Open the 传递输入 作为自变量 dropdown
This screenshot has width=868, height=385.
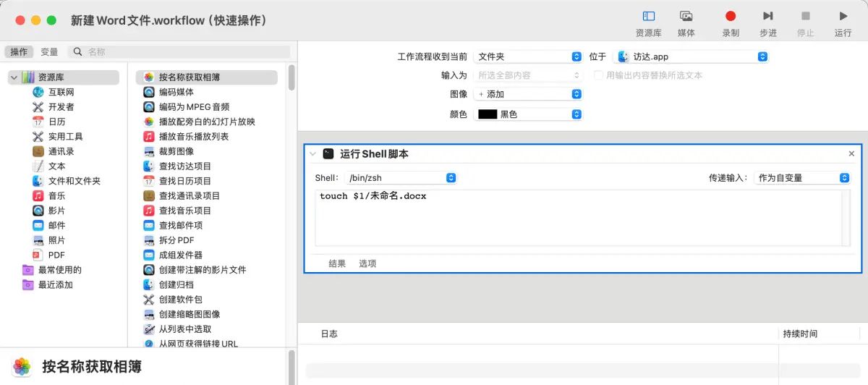coord(801,178)
